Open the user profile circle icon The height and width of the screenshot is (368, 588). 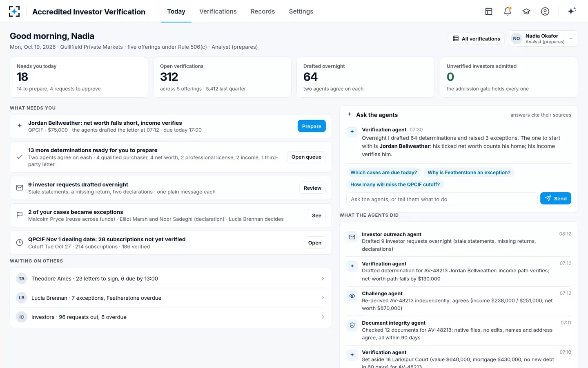click(545, 11)
